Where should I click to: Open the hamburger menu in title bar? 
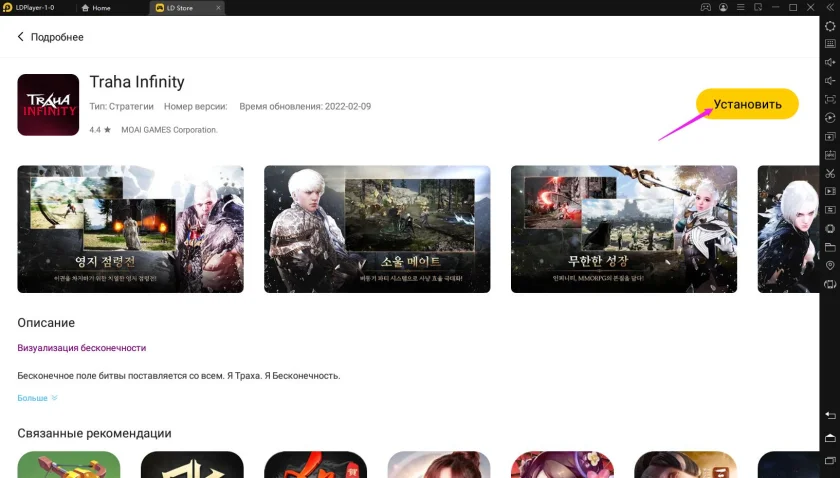point(740,8)
